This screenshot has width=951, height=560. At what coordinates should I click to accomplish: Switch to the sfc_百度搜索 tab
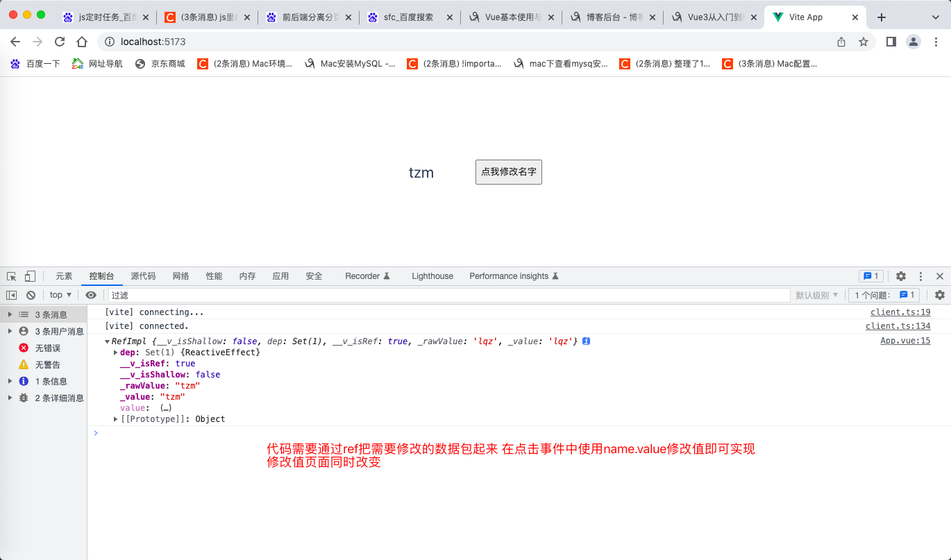pos(410,17)
